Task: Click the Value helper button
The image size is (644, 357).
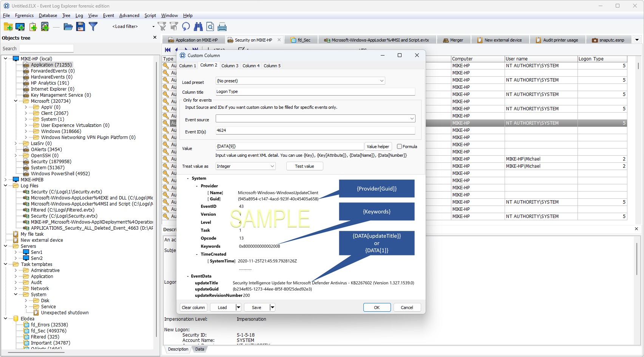Action: coord(378,147)
